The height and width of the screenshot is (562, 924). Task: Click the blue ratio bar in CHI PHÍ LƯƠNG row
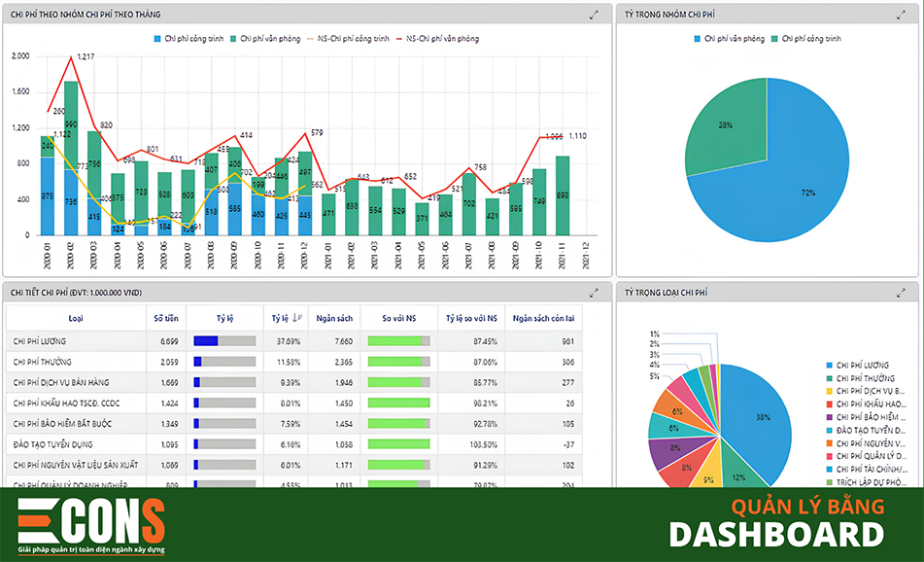(x=206, y=341)
